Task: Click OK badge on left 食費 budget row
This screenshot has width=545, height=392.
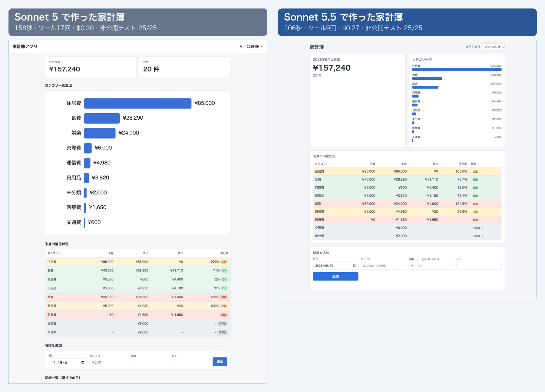Action: [x=224, y=271]
